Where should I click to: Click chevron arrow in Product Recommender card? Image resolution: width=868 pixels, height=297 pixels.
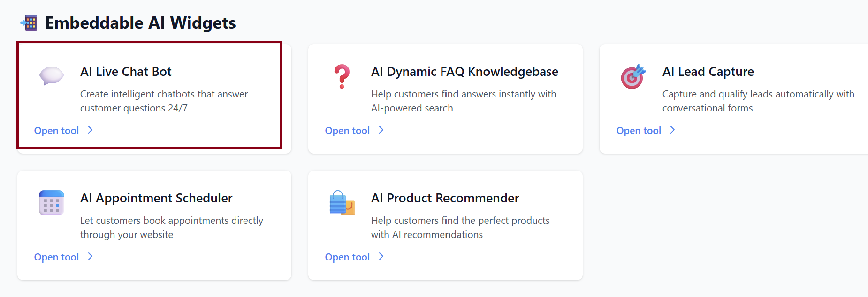tap(381, 257)
